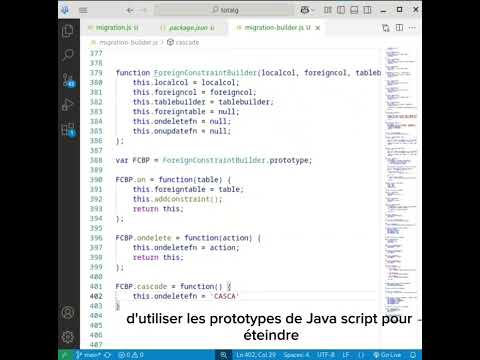
Task: Switch to the package.json tab
Action: pyautogui.click(x=187, y=28)
